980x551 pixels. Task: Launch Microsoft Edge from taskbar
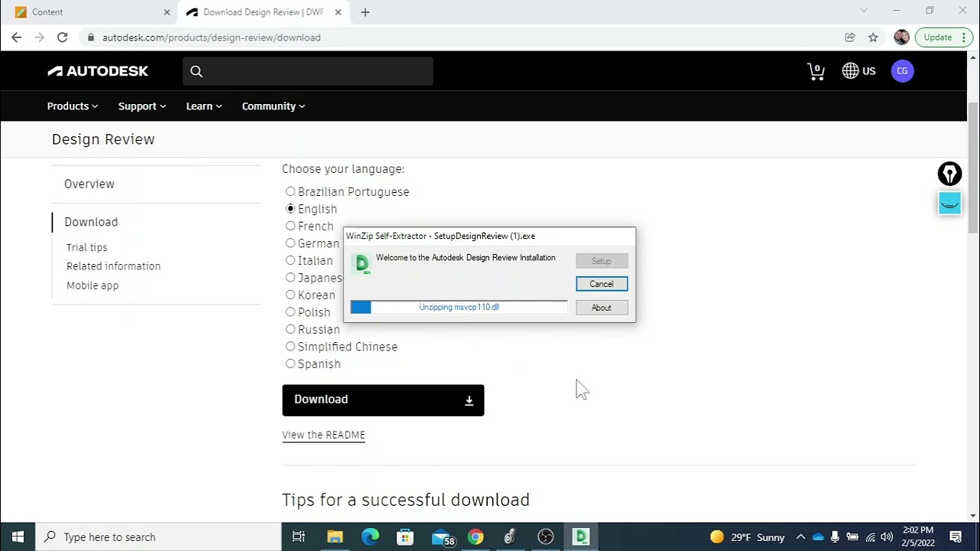(x=370, y=537)
